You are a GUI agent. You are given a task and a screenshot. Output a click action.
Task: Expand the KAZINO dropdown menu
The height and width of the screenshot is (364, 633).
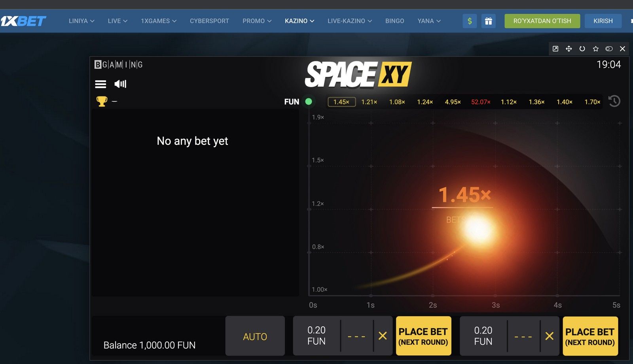(299, 21)
